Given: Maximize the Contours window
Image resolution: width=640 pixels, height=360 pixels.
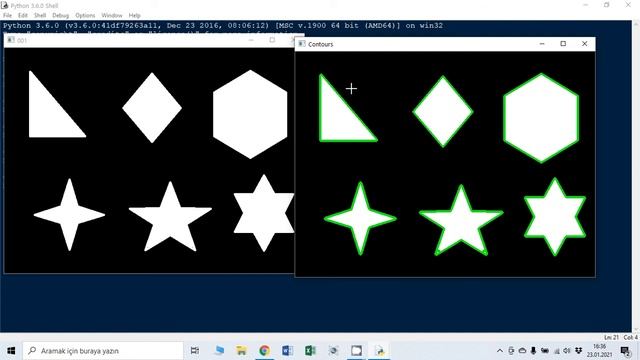Looking at the screenshot, I should (x=563, y=44).
